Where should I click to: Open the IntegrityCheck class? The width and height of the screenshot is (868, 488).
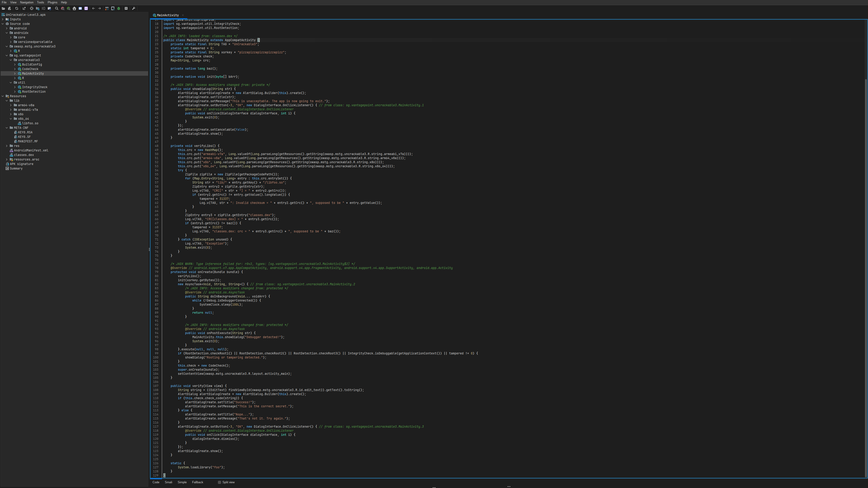[x=35, y=87]
